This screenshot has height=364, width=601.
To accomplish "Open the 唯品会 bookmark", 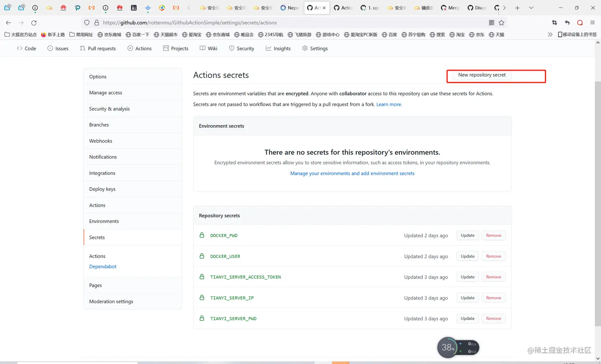I will (244, 35).
